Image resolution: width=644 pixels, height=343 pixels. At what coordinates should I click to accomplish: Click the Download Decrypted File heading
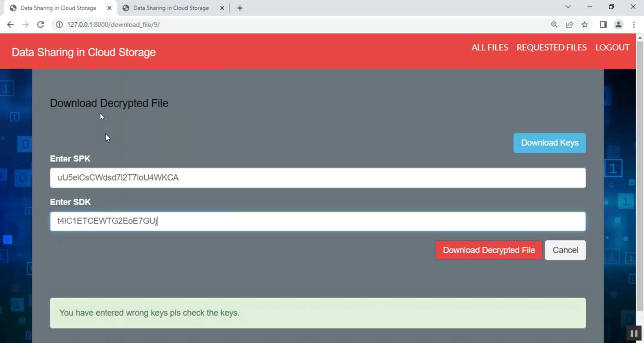pyautogui.click(x=109, y=103)
